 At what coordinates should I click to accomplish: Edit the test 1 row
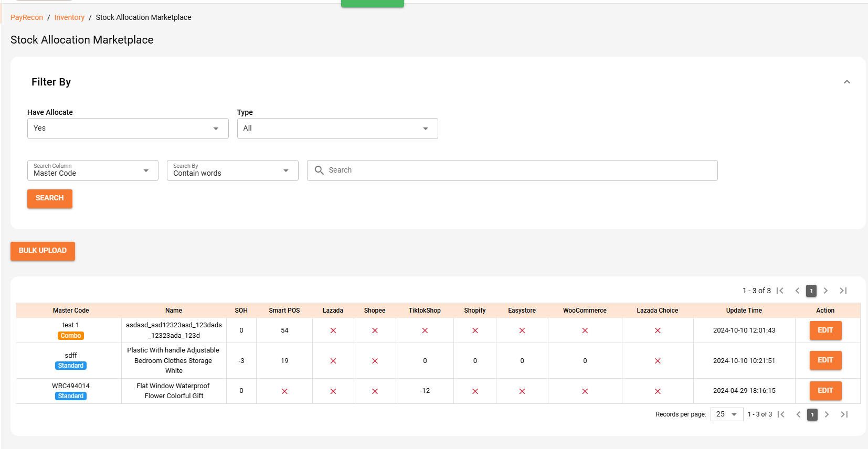(825, 330)
